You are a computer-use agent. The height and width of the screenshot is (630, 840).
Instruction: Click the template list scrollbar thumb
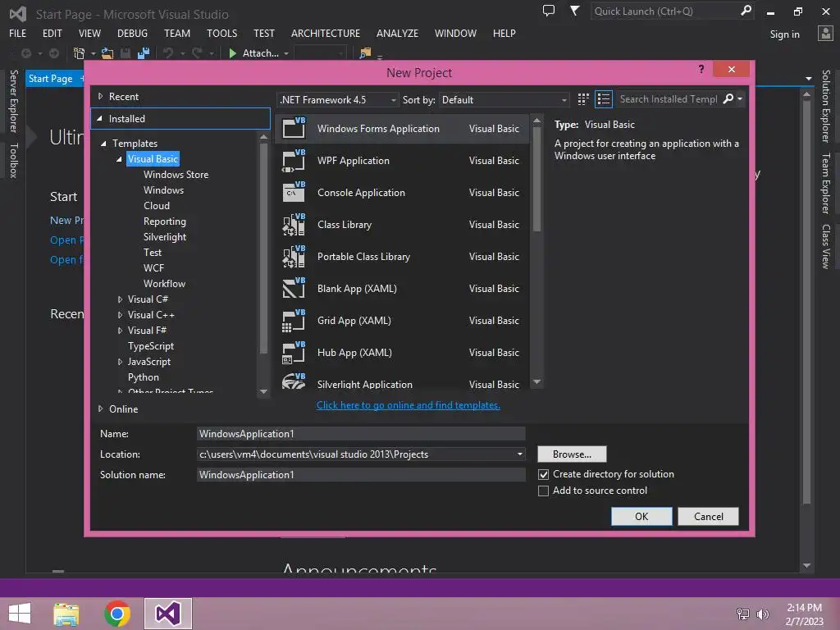[536, 180]
